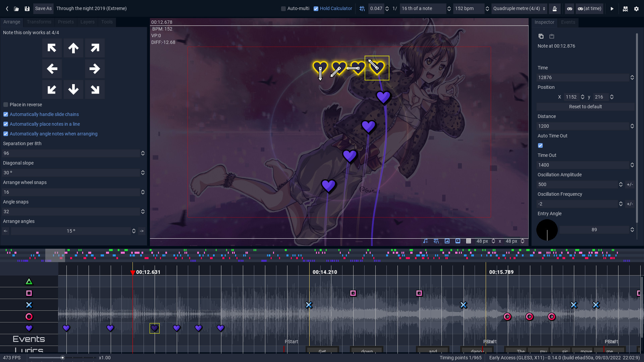Save the chart with the floppy disk icon
644x362 pixels.
(x=27, y=9)
